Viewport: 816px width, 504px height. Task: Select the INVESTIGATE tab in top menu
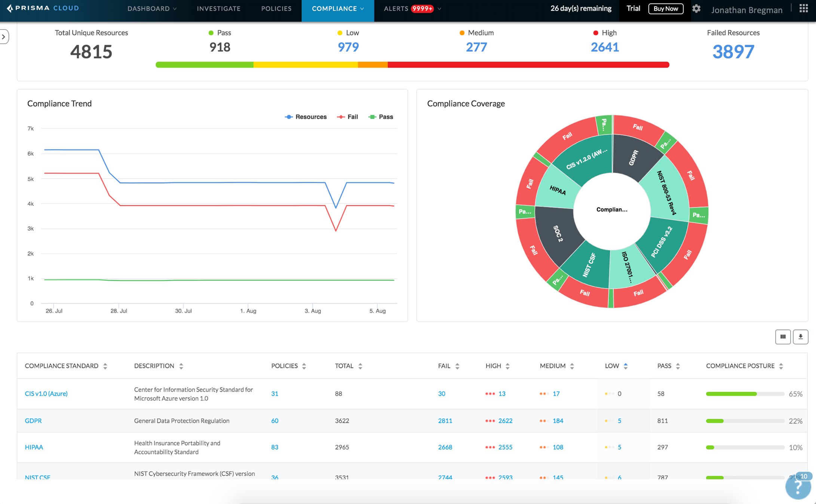click(218, 8)
